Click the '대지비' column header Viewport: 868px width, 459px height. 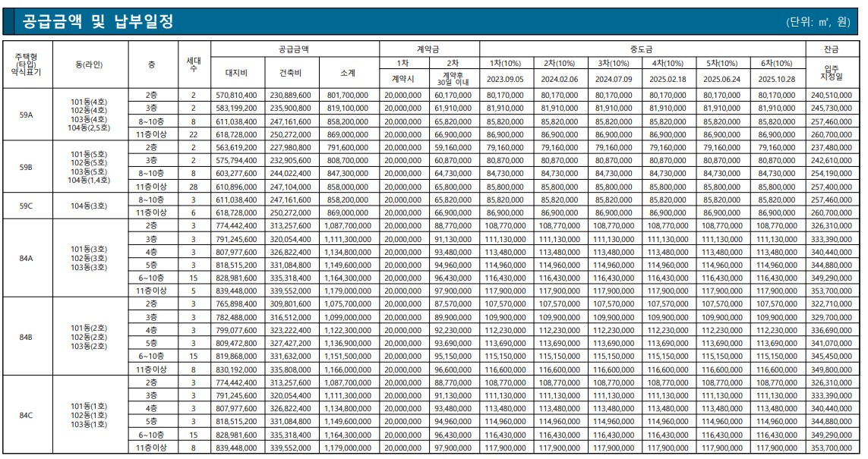(x=237, y=72)
